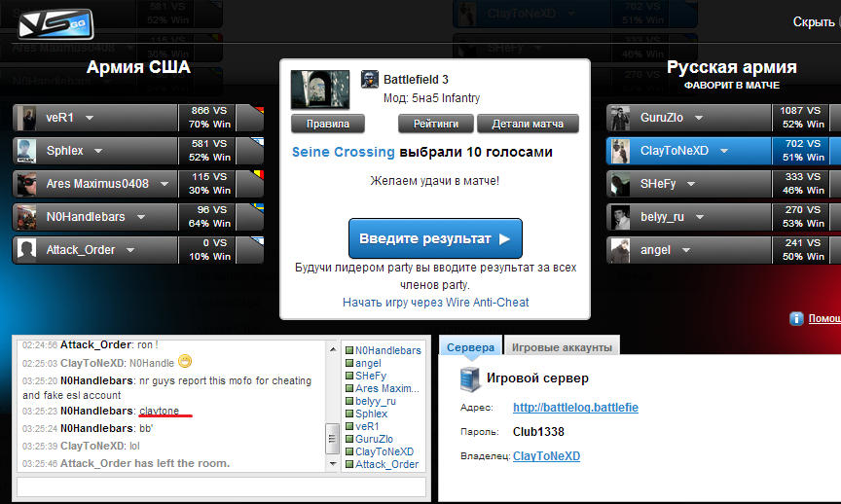
Task: Select veR1 in the chat user list
Action: (x=367, y=427)
